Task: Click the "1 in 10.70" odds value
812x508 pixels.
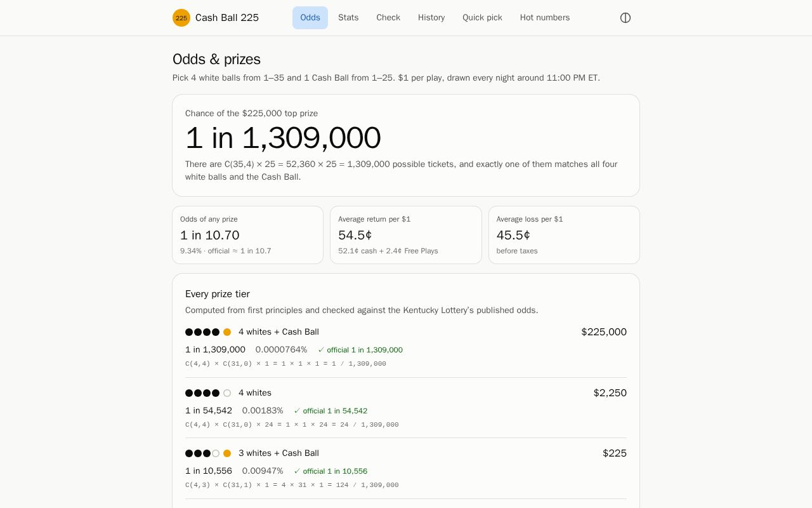Action: [210, 235]
